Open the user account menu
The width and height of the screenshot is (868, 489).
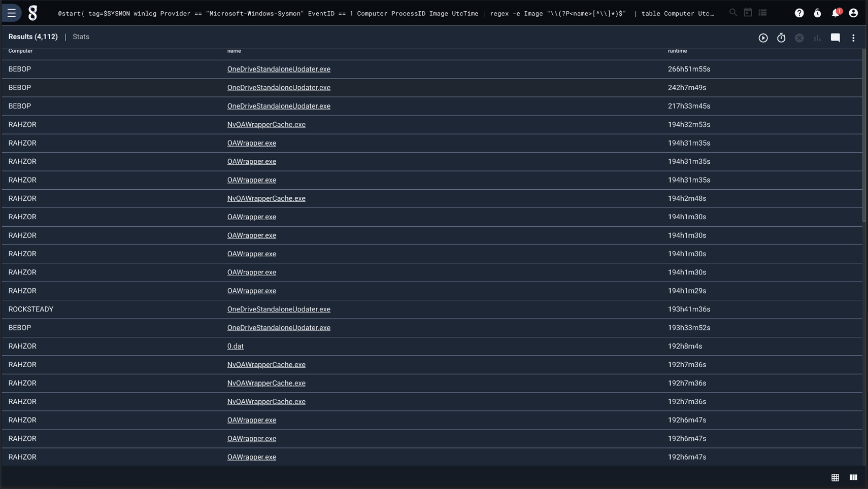click(x=853, y=13)
